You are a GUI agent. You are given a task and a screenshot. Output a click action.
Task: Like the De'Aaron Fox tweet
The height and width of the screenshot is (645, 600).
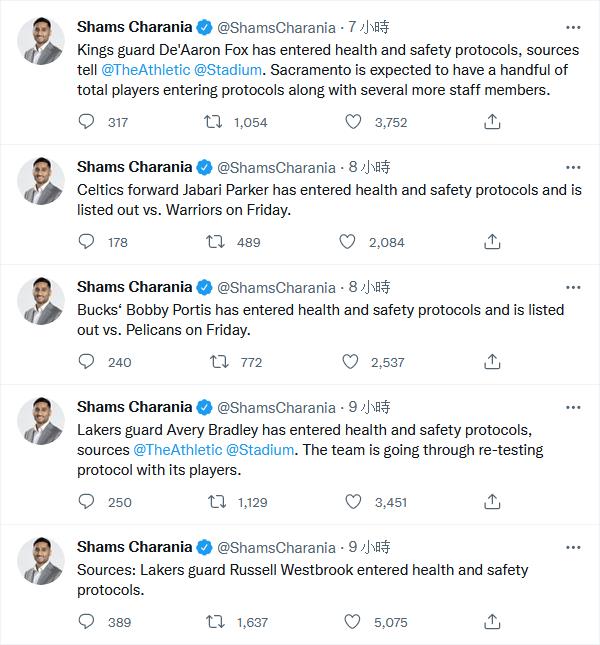pos(353,122)
